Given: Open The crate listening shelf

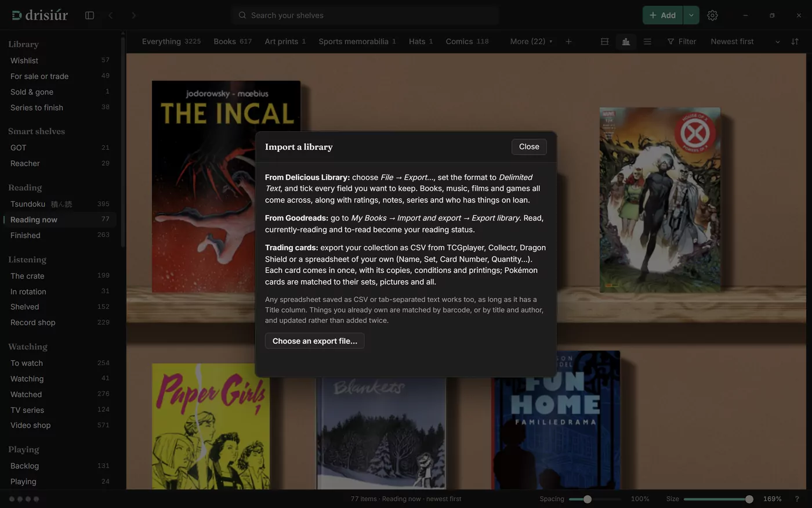Looking at the screenshot, I should click(x=60, y=276).
